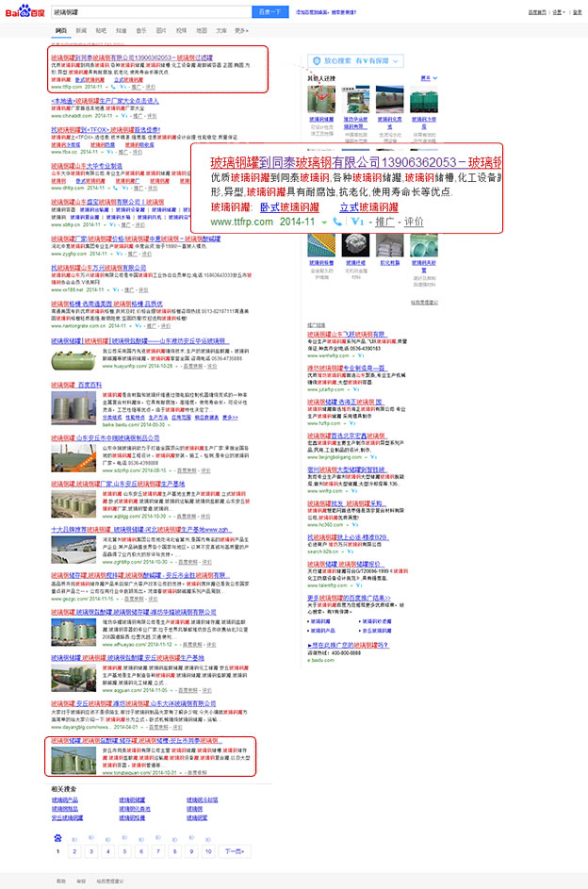Switch to the 图片 tab
The height and width of the screenshot is (889, 588).
point(161,30)
